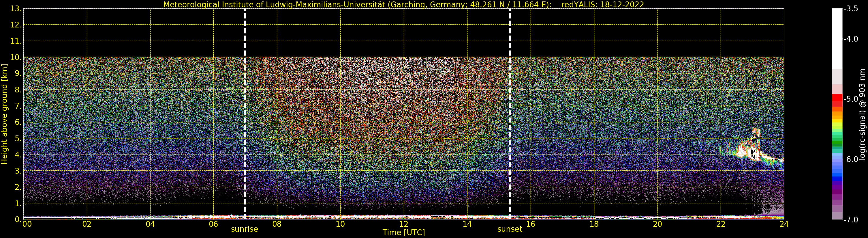Click the dark blue band of the colorbar
868x238 pixels.
click(837, 178)
